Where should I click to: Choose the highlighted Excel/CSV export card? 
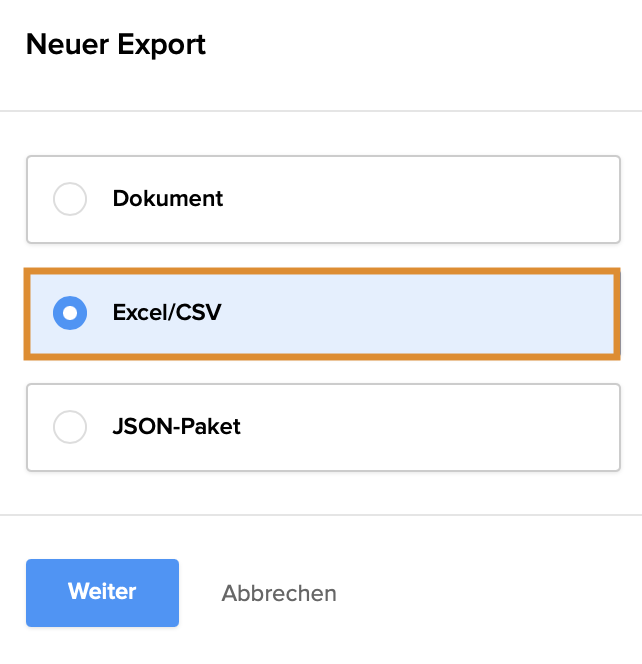(323, 313)
